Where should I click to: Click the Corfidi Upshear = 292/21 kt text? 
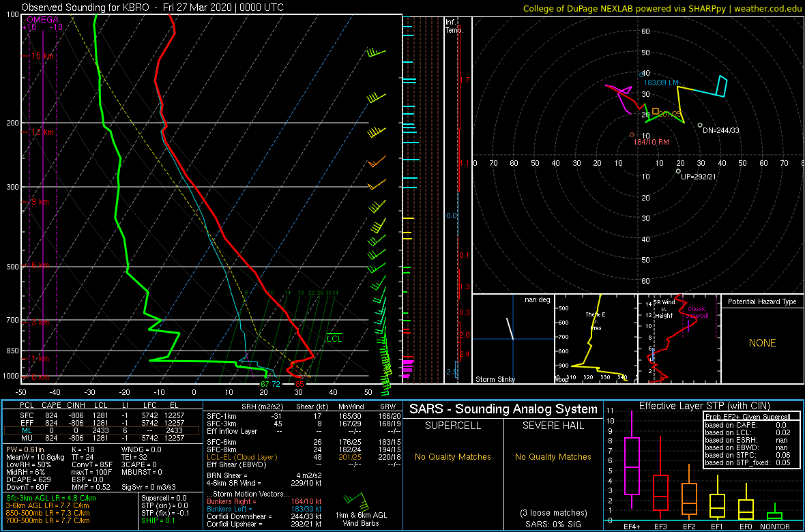(x=264, y=524)
